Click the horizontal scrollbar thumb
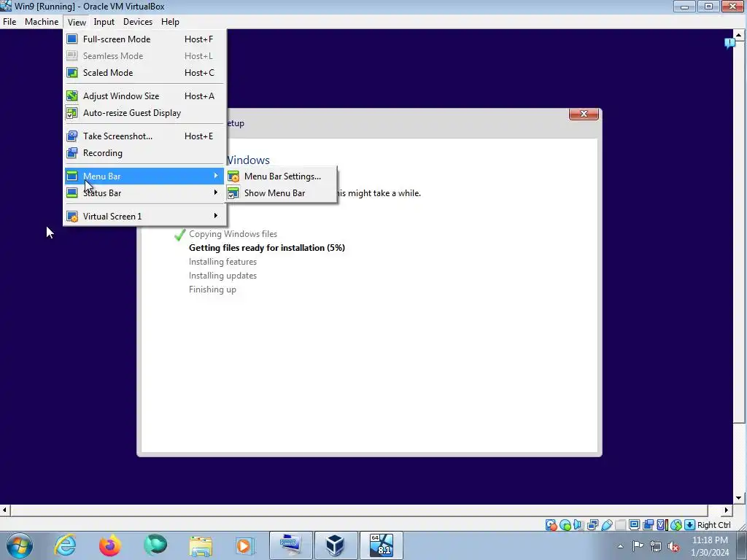This screenshot has height=560, width=747. click(359, 510)
